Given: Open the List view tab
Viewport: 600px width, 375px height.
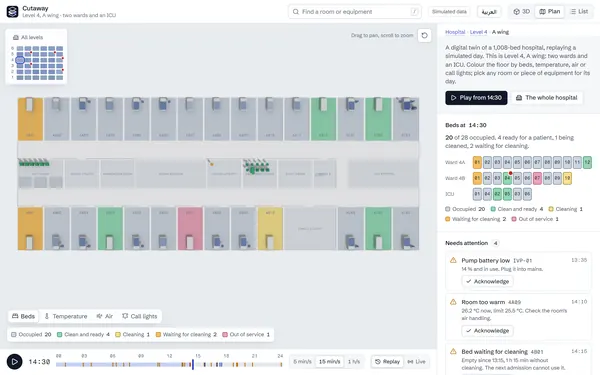Looking at the screenshot, I should coord(579,11).
